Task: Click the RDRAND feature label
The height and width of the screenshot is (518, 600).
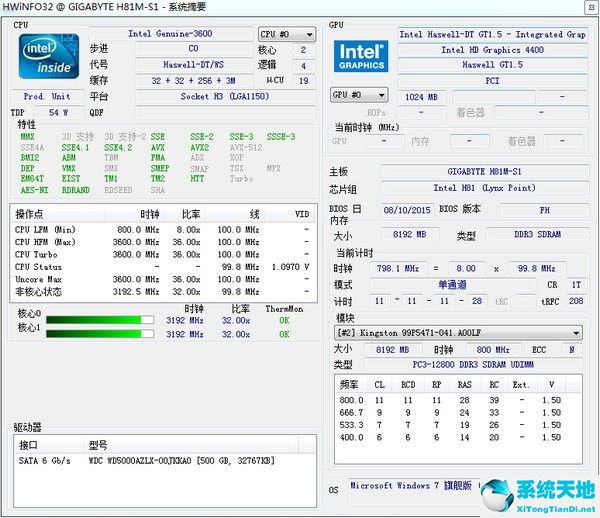Action: point(75,190)
